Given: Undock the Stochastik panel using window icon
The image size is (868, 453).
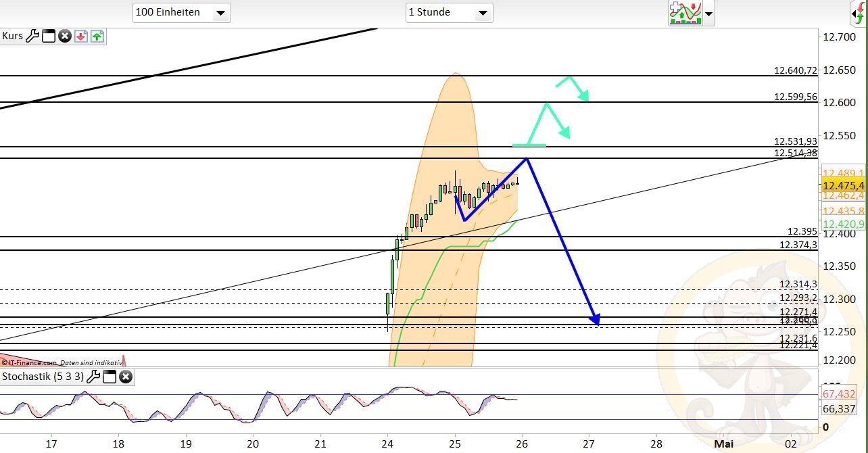Looking at the screenshot, I should 109,377.
